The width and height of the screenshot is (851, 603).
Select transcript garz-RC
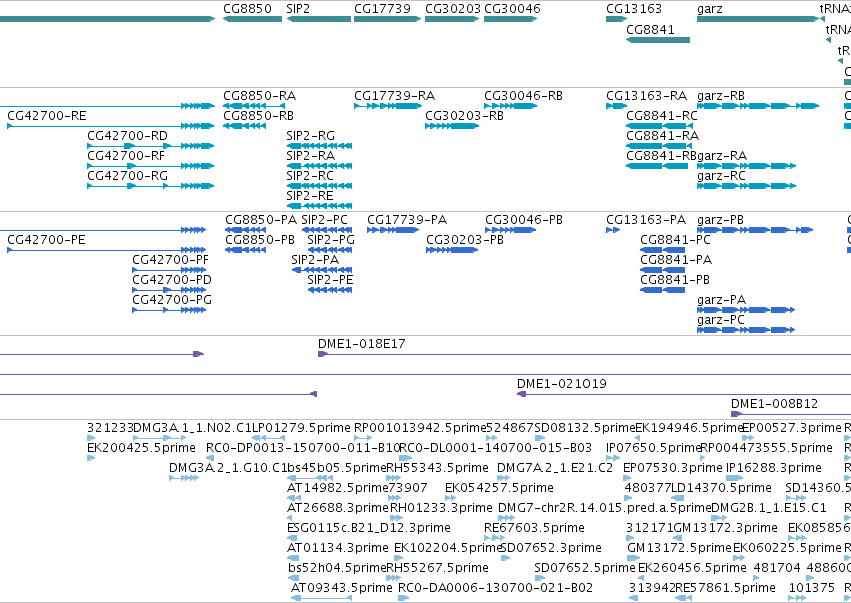746,186
